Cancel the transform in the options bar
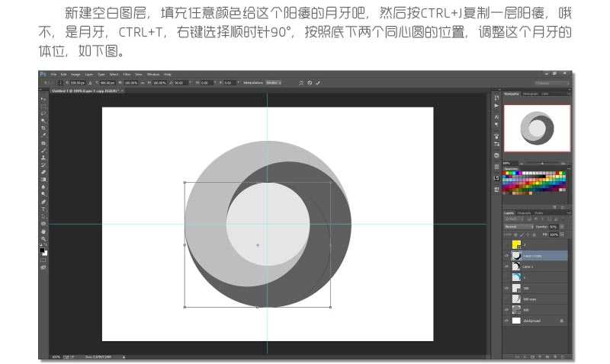The image size is (610, 364). [x=309, y=82]
